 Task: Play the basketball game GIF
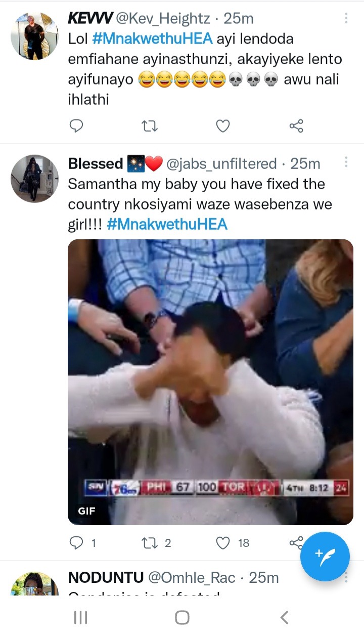pos(210,382)
